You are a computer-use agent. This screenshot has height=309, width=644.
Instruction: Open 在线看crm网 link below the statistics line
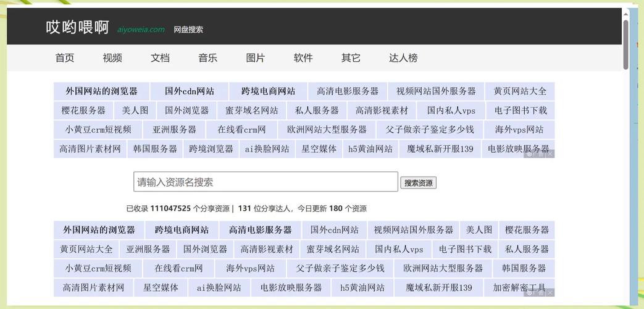[178, 269]
